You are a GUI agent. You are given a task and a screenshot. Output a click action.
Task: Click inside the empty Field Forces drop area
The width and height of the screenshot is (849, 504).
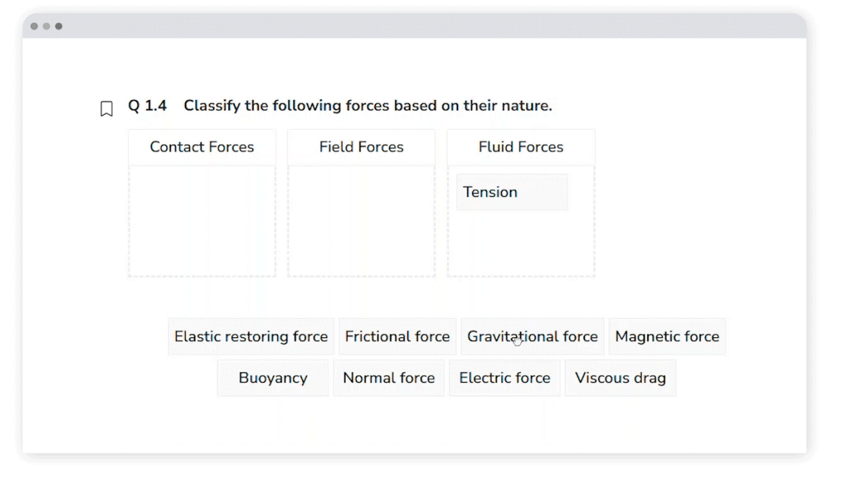click(361, 220)
